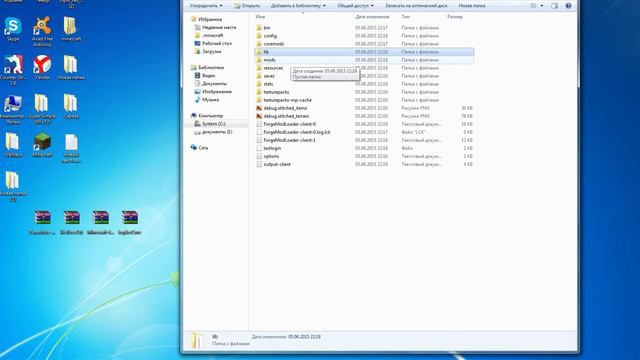Select debug.stitched_terrain PNG file
640x360 pixels.
[x=364, y=116]
